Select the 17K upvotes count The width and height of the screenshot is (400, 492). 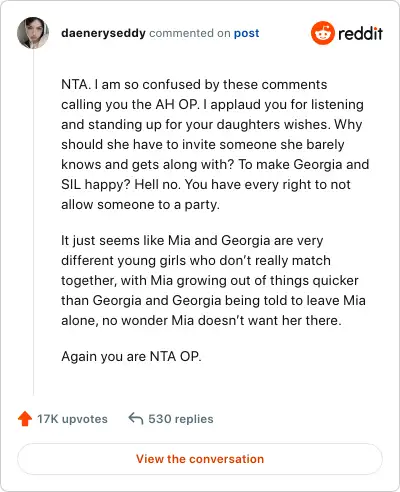(72, 419)
